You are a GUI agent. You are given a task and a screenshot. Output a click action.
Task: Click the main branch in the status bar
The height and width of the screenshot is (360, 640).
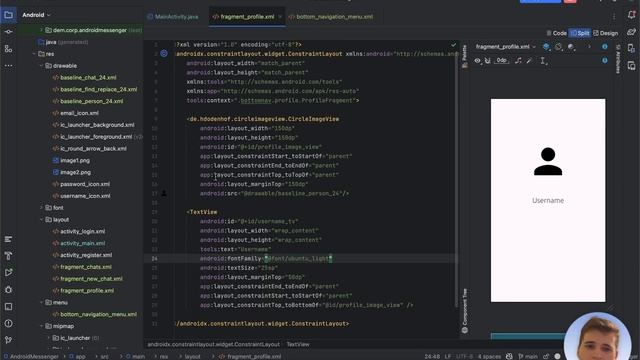coord(528,356)
